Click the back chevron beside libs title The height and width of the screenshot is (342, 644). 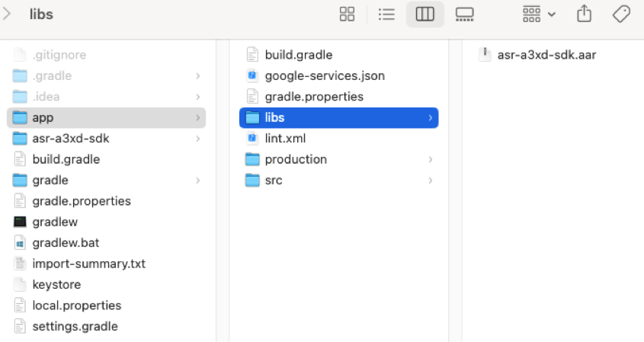7,14
